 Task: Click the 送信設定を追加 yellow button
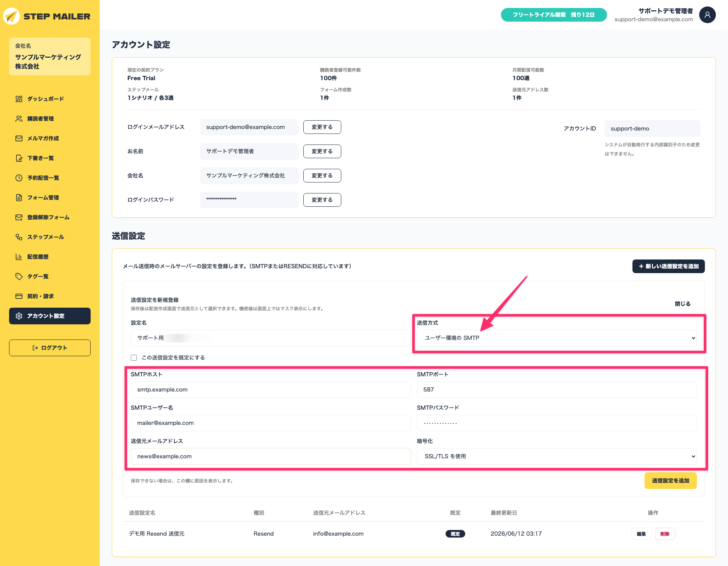coord(670,481)
